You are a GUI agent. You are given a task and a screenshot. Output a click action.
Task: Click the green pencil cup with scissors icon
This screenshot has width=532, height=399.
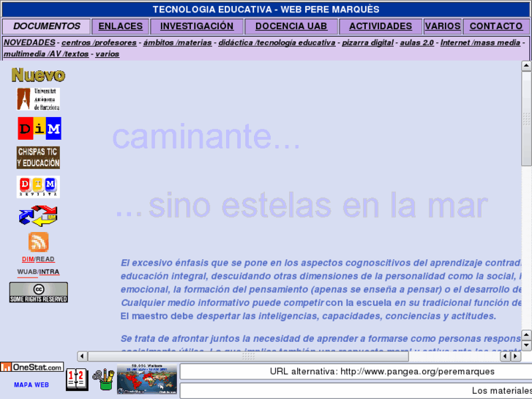[x=103, y=379]
